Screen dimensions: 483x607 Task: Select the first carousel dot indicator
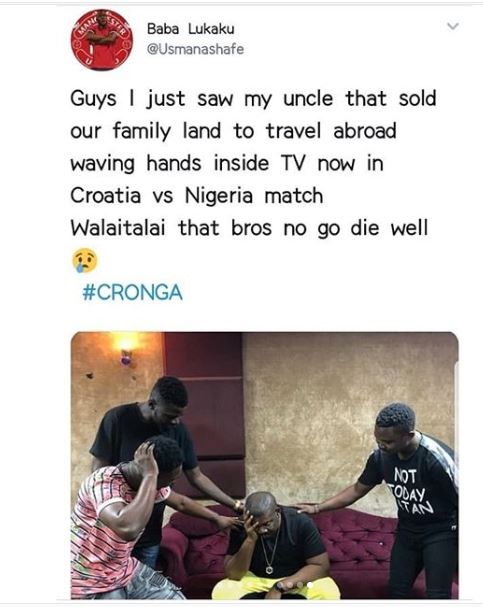tap(280, 585)
